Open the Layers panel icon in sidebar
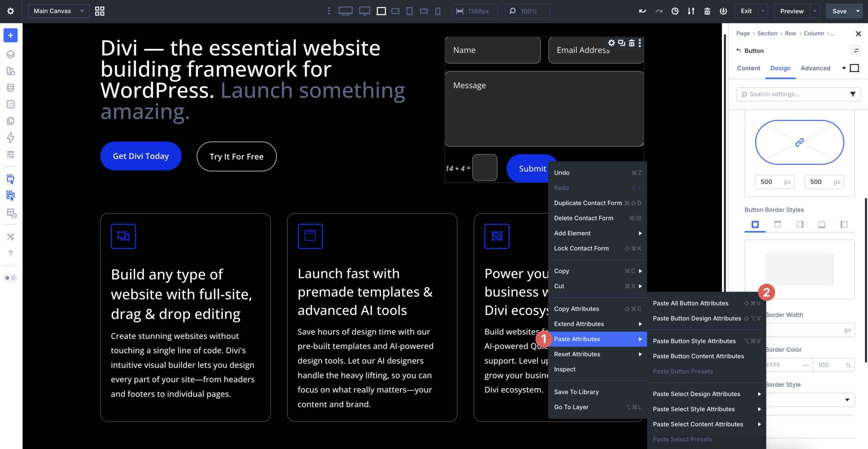This screenshot has height=449, width=868. click(x=11, y=54)
